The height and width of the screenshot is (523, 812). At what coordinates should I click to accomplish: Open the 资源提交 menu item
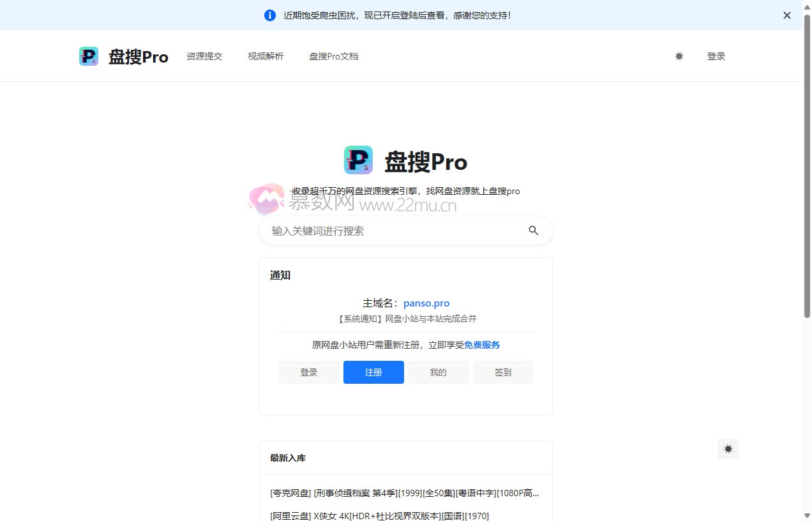click(204, 56)
